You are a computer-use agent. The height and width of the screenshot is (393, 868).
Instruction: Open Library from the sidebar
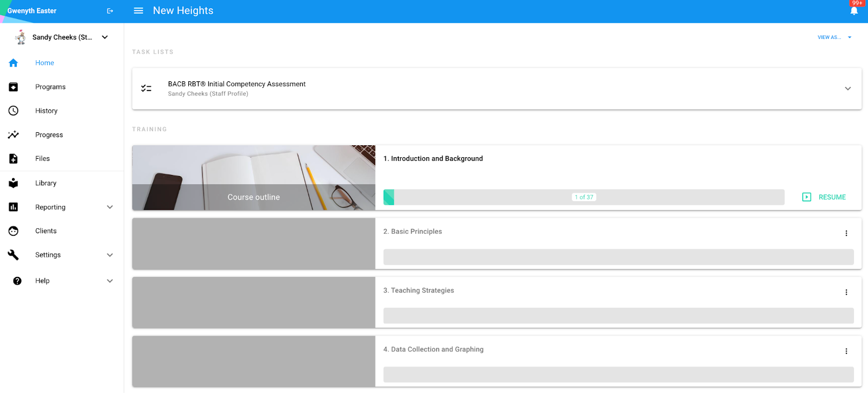[46, 183]
